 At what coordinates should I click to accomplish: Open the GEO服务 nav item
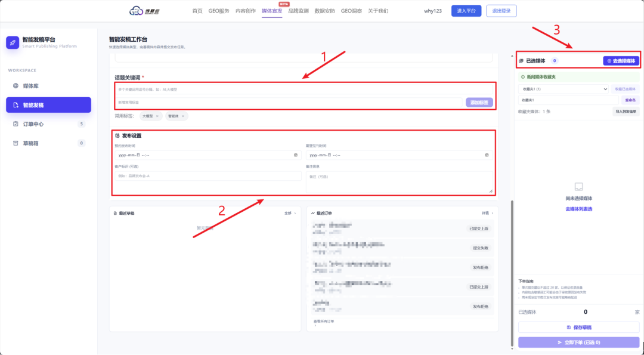tap(219, 11)
